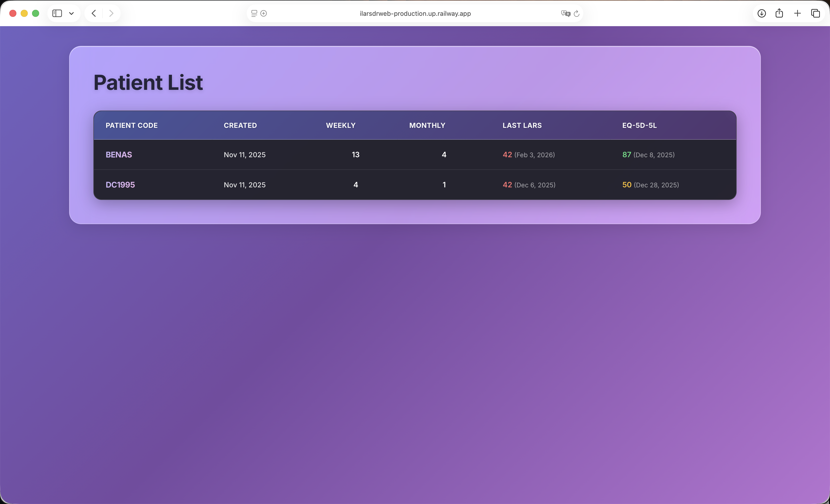Share the Patient List page
Viewport: 830px width, 504px height.
click(x=779, y=14)
